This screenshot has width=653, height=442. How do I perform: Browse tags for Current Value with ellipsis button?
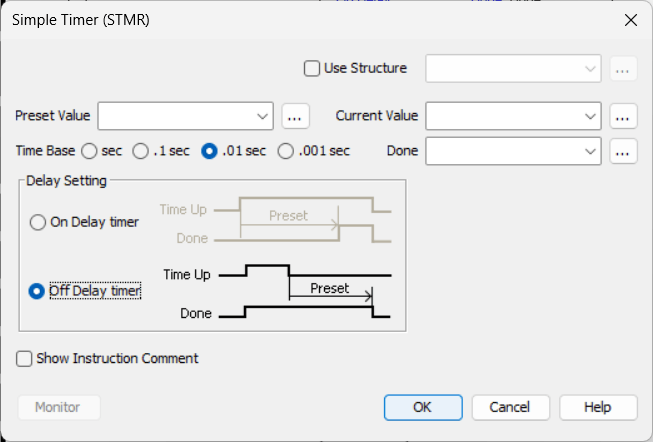[623, 116]
